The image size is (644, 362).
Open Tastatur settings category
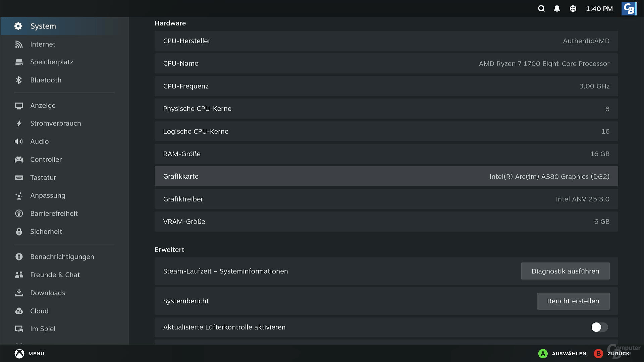[64, 178]
